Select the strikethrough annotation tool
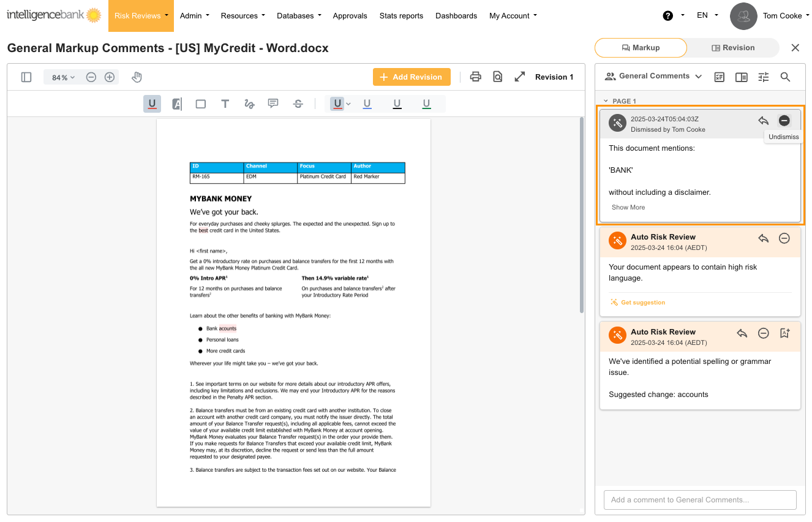 point(298,104)
